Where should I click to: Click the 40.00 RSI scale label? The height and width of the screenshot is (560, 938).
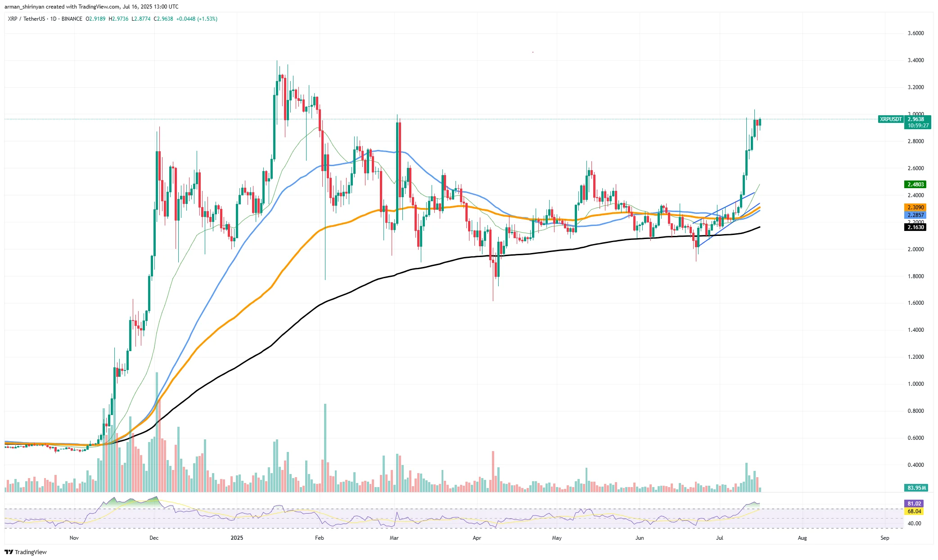pos(914,524)
